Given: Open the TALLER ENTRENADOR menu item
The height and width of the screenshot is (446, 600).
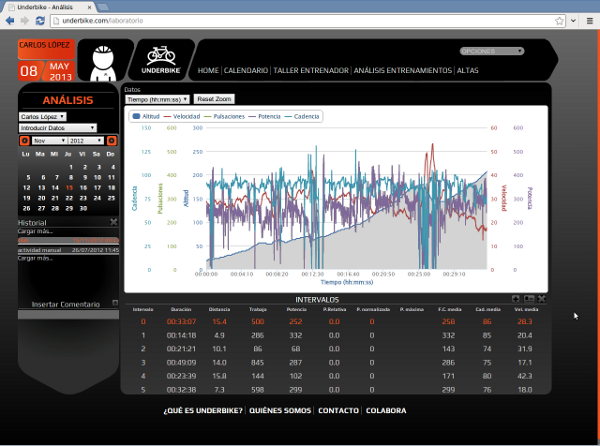Looking at the screenshot, I should pyautogui.click(x=311, y=70).
